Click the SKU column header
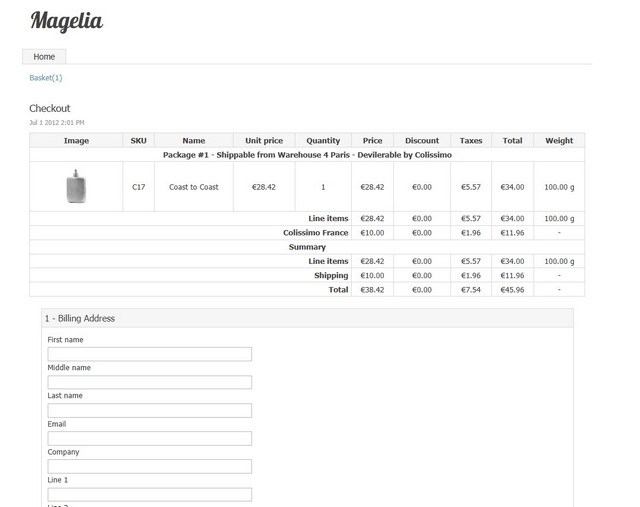 tap(138, 141)
